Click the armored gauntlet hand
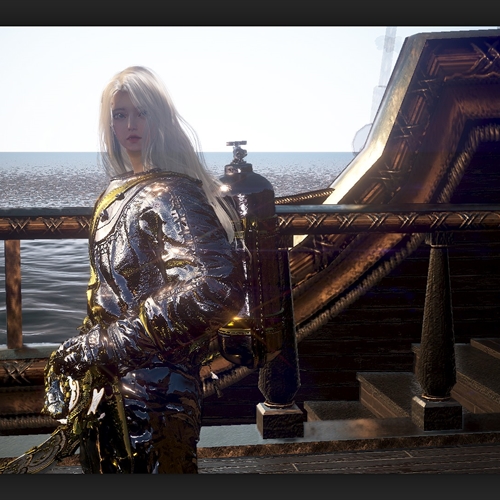The height and width of the screenshot is (500, 500). coord(87,347)
